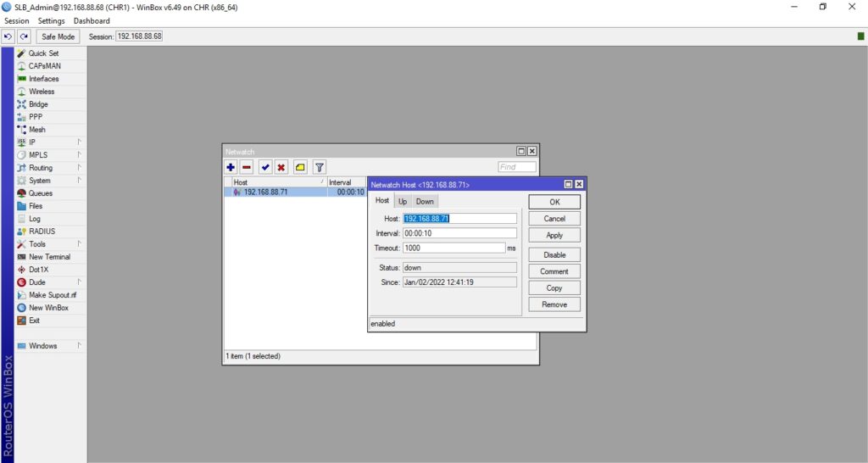The height and width of the screenshot is (463, 868).
Task: Click the Comment button
Action: [554, 271]
